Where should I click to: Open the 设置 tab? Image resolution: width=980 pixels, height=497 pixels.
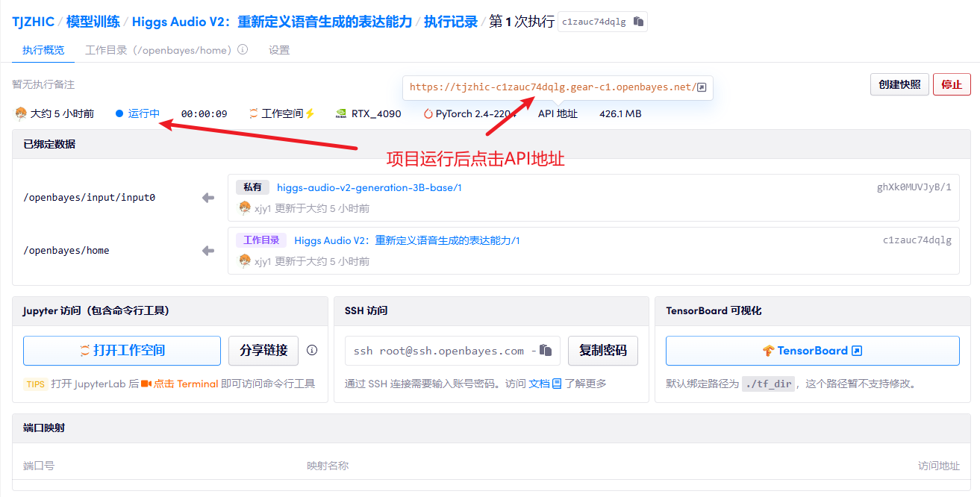(x=279, y=50)
